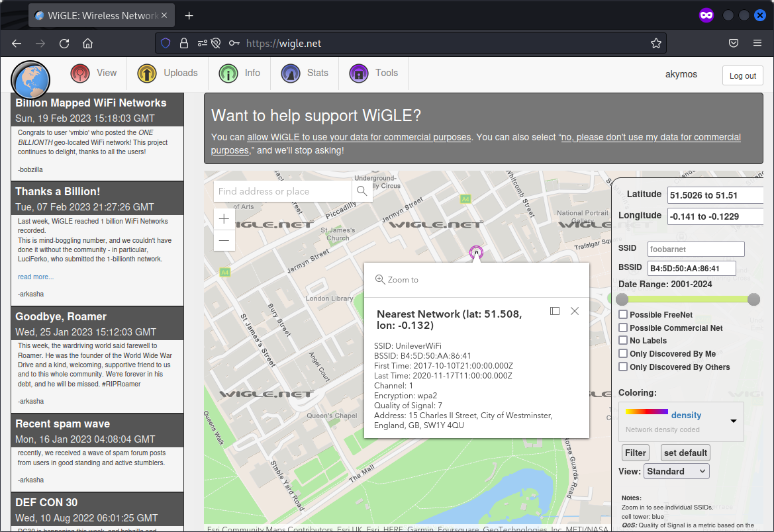Image resolution: width=774 pixels, height=532 pixels.
Task: Click the map search magnifier icon
Action: click(362, 190)
